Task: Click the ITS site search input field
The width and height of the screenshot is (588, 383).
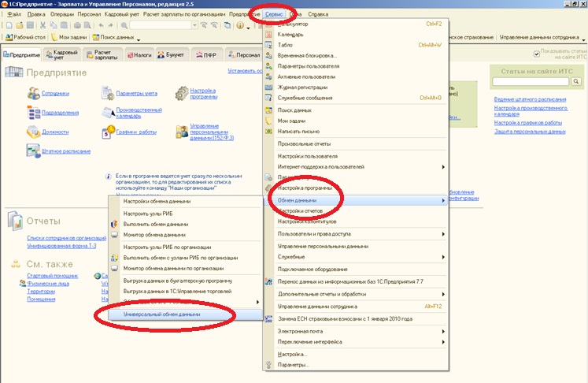Action: point(531,81)
